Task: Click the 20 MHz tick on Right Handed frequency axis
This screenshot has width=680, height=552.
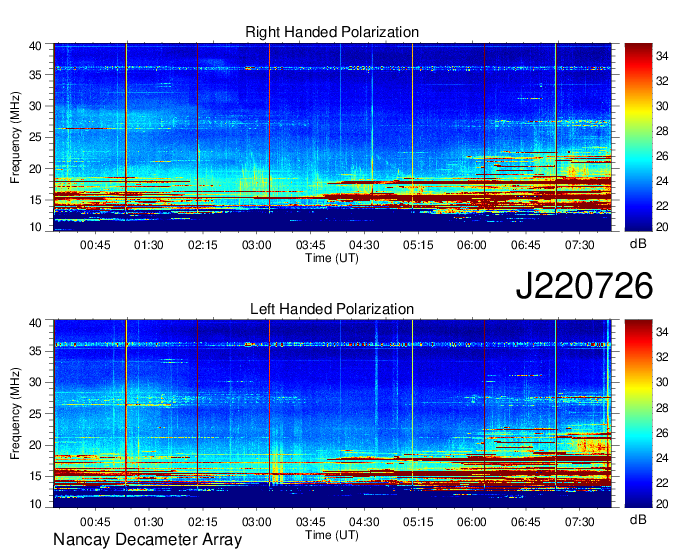Action: 36,169
